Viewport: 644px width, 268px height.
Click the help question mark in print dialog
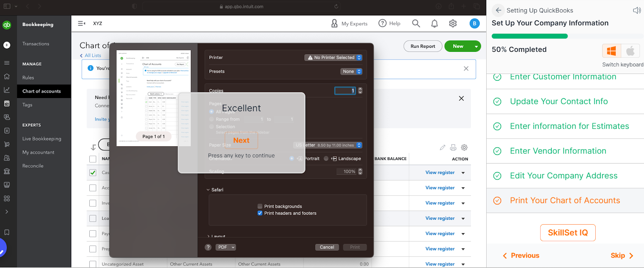click(x=208, y=247)
